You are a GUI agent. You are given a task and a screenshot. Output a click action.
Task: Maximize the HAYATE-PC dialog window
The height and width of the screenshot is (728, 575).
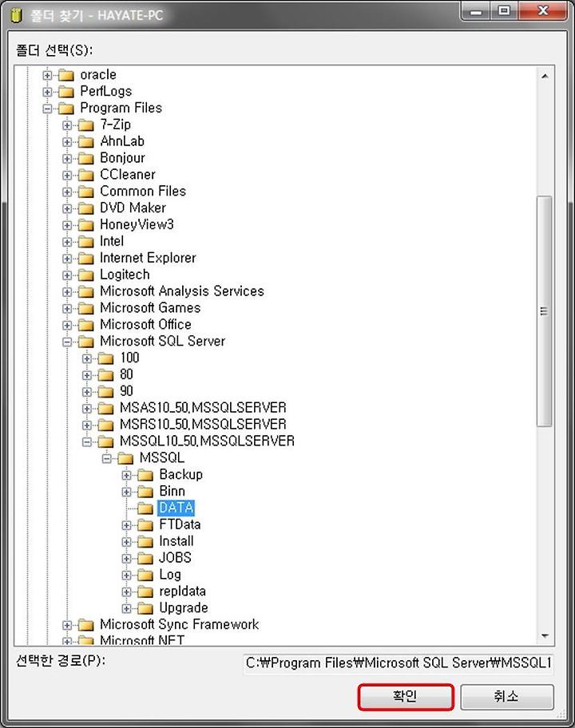[x=505, y=10]
